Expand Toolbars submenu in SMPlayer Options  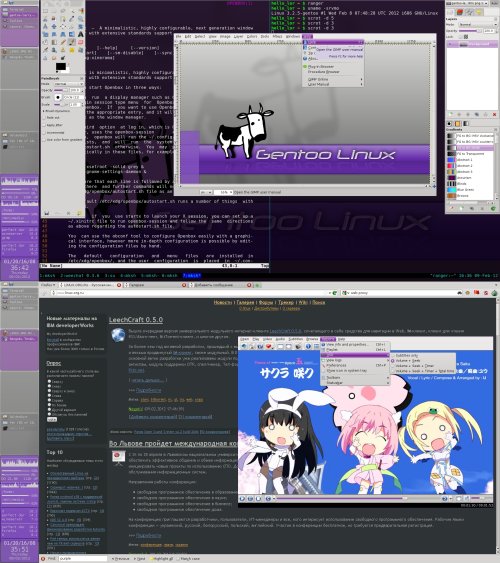coord(355,377)
